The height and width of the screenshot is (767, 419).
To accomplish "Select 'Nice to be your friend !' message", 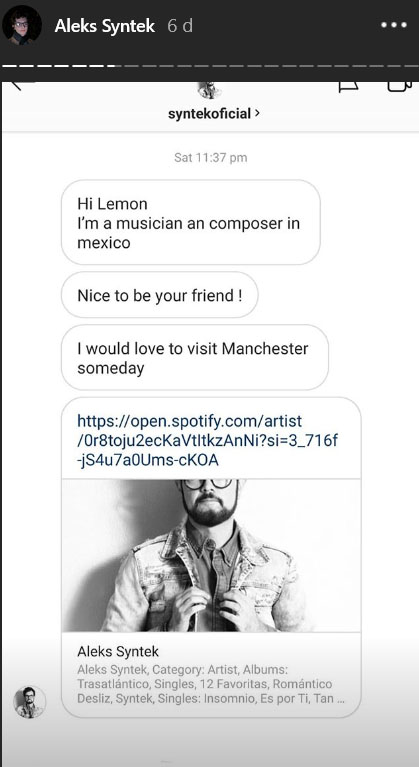I will tap(159, 295).
